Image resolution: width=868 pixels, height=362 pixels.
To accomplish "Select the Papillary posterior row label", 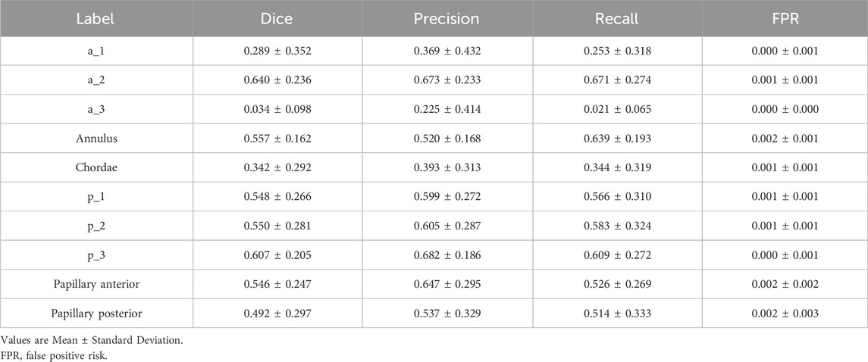I will click(x=96, y=314).
